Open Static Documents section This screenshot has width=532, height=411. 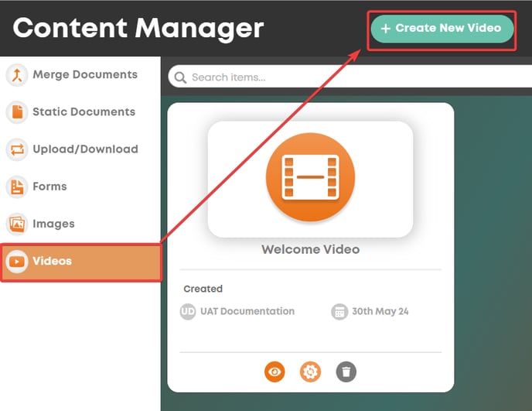click(x=80, y=112)
